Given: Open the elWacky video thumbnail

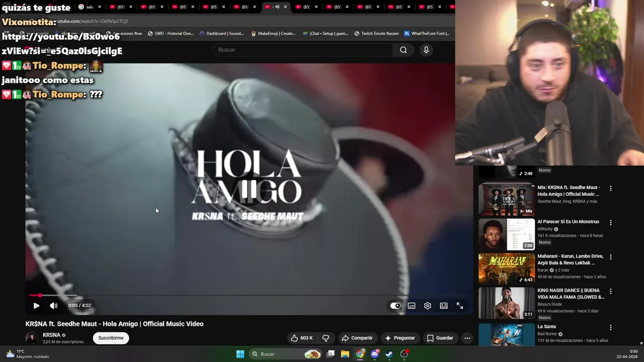Looking at the screenshot, I should click(x=506, y=234).
